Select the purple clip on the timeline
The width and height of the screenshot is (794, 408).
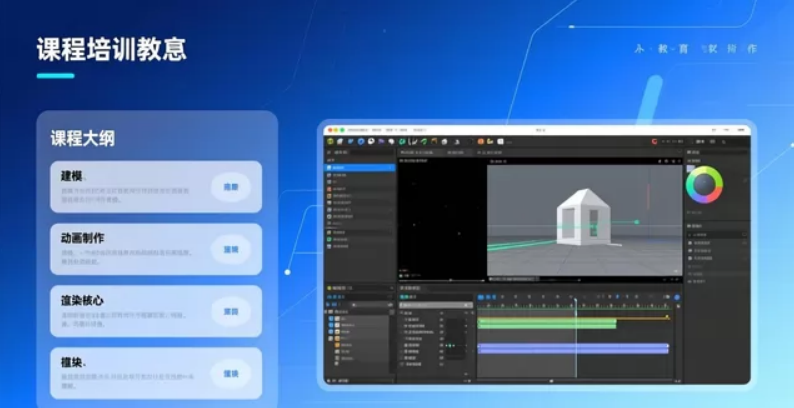pyautogui.click(x=572, y=348)
